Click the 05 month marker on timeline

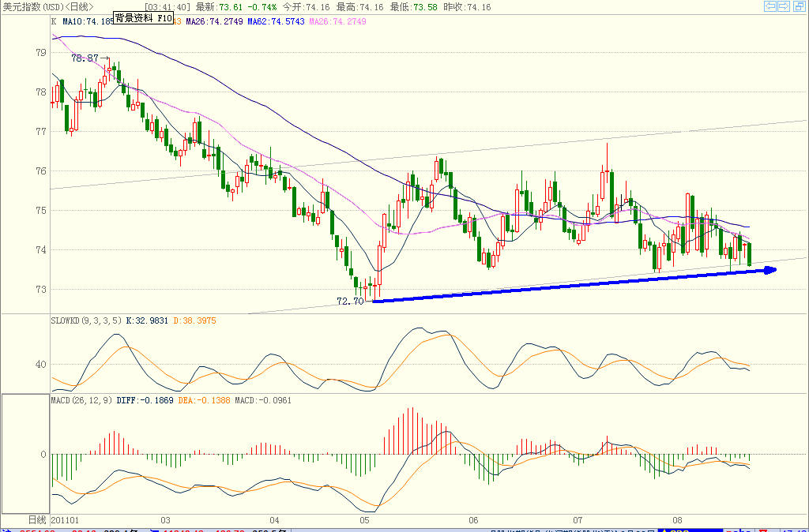coord(365,520)
